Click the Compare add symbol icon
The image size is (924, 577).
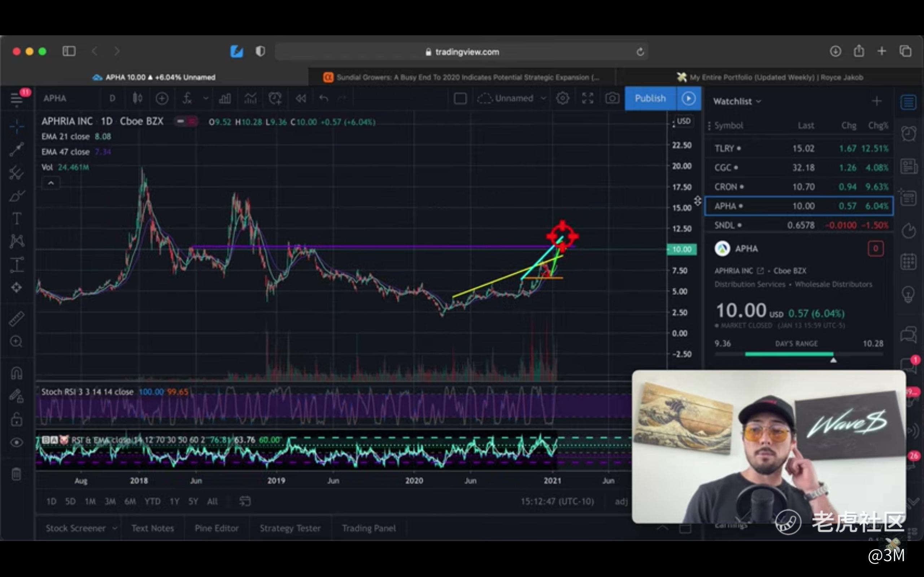tap(162, 98)
